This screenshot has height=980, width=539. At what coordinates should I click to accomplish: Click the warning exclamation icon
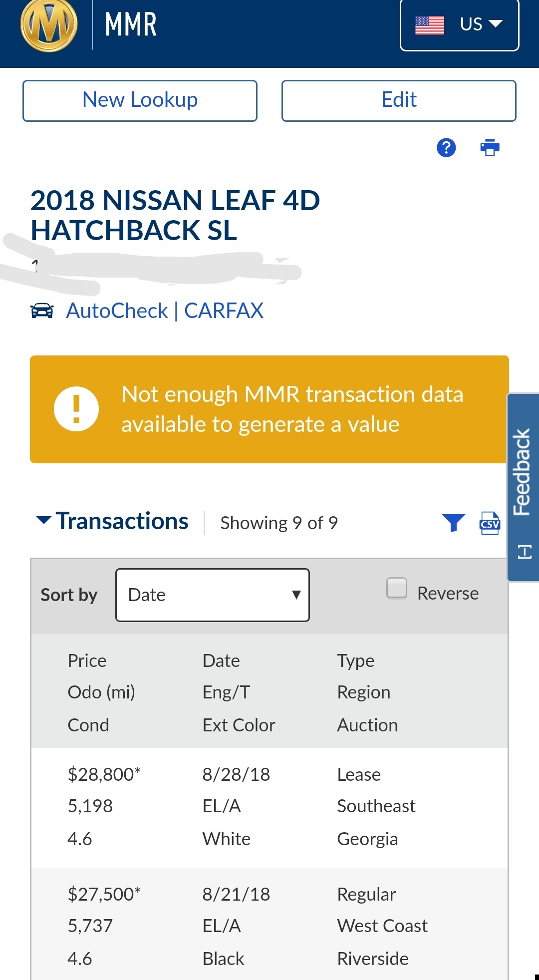(x=76, y=409)
